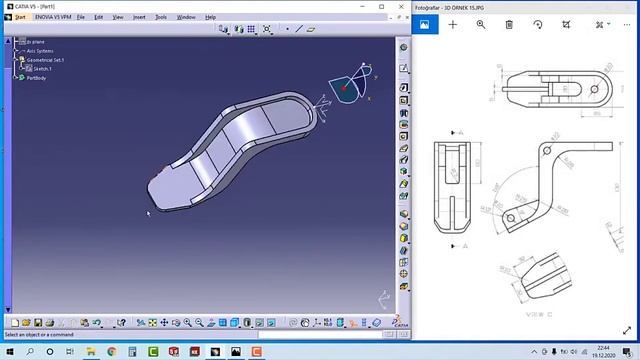This screenshot has height=360, width=640.
Task: Open the ENOVIA V5 VPM menu
Action: [53, 17]
